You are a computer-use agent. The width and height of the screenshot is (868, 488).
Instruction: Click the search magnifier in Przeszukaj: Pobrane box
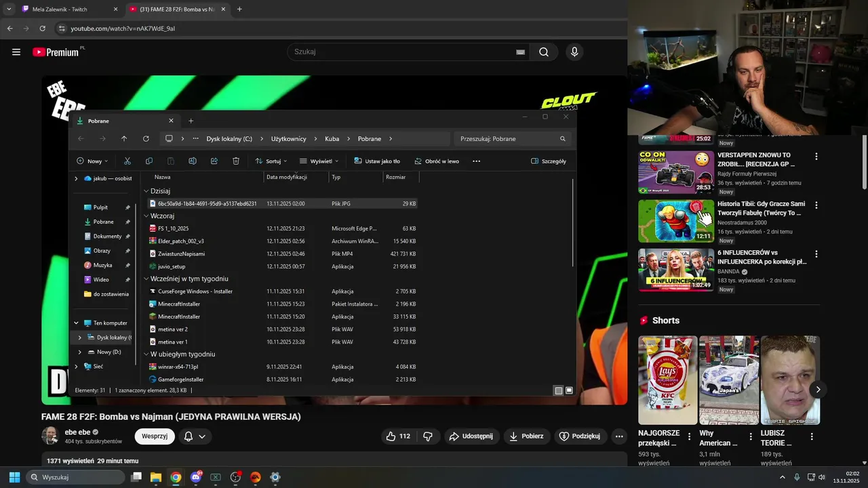click(563, 139)
